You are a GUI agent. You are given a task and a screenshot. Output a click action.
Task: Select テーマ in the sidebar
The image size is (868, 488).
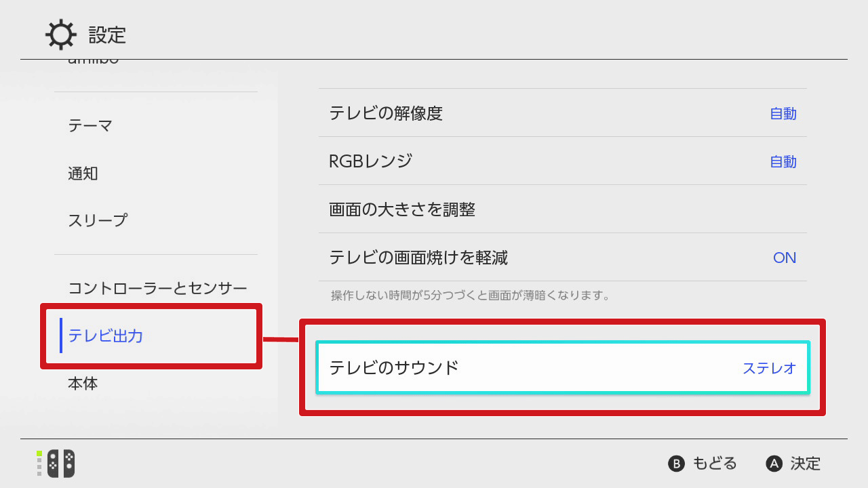(90, 125)
